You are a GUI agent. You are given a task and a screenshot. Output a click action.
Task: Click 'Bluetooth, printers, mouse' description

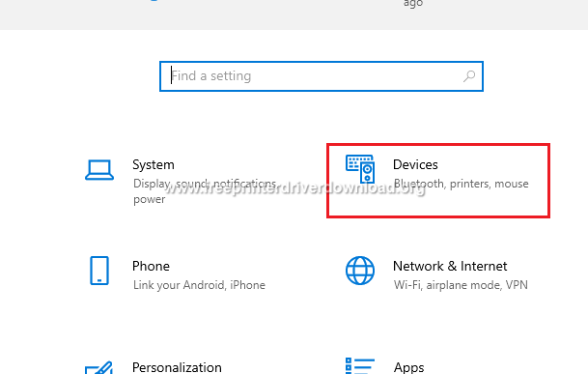tap(461, 184)
